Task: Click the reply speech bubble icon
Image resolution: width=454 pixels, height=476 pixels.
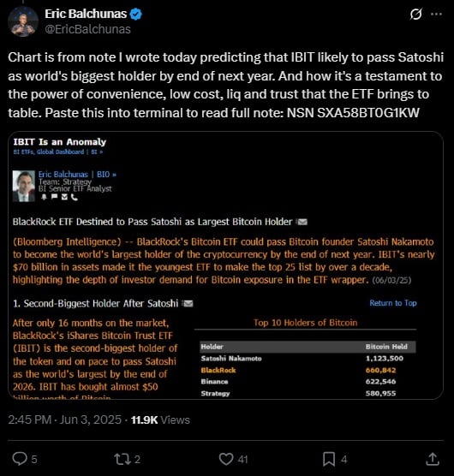Action: click(x=20, y=459)
